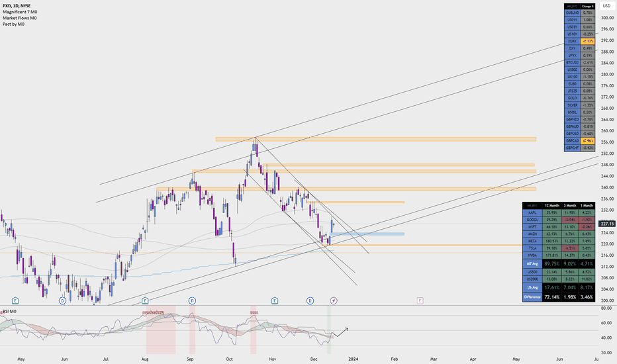Click the US500 label in Market Flows table
The image size is (617, 364).
[572, 69]
